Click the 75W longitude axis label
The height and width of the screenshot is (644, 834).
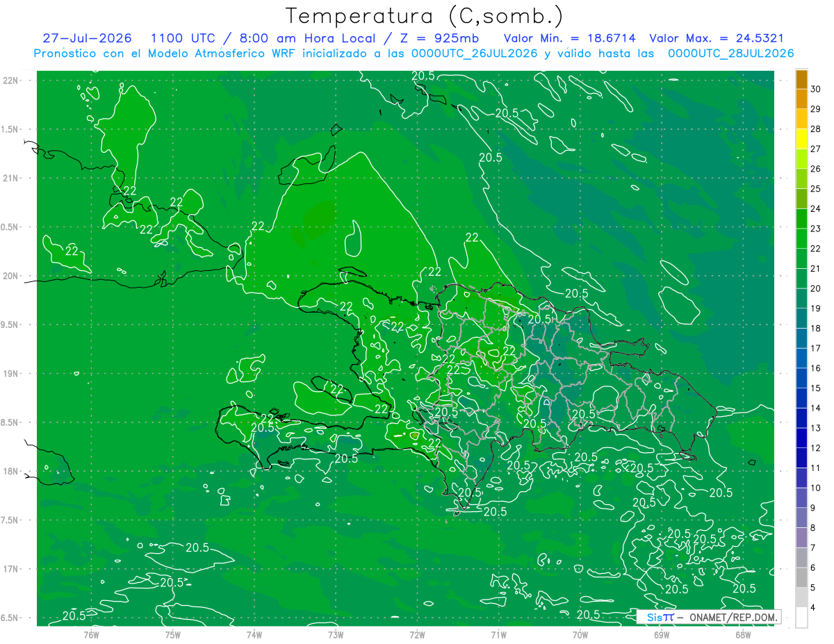coord(172,634)
